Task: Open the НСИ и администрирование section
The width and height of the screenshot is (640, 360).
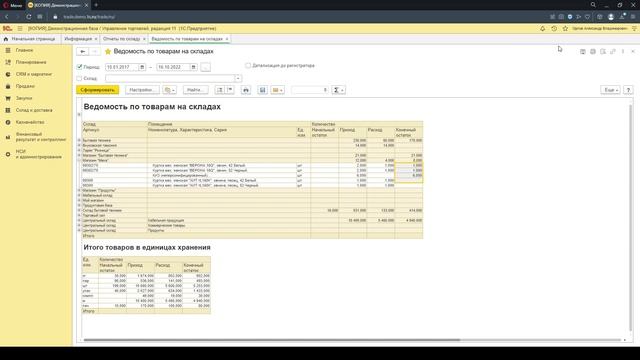Action: pyautogui.click(x=38, y=154)
